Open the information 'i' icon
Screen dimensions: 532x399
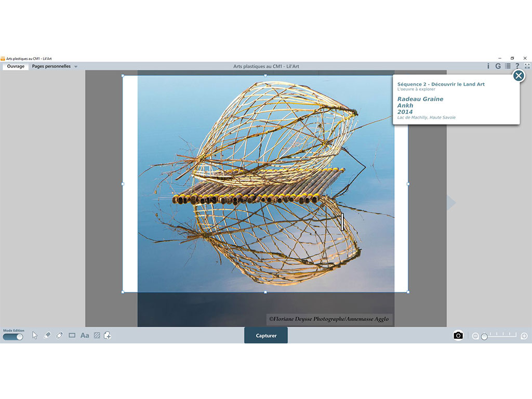488,66
